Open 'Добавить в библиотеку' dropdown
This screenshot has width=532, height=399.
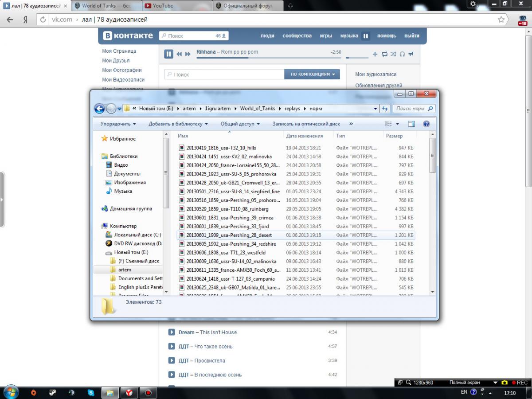point(178,124)
